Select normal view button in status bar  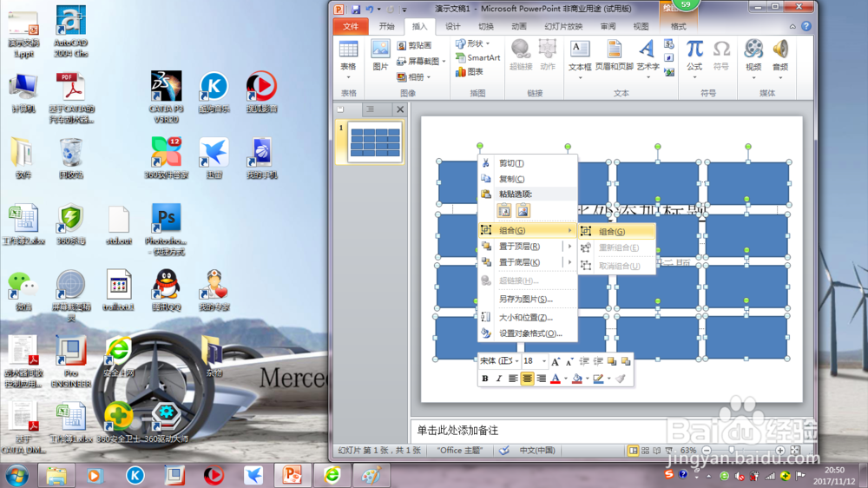click(634, 451)
